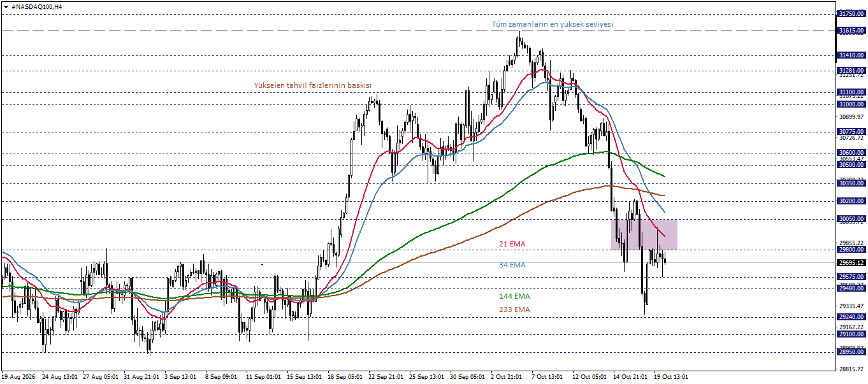Click the 34 EMA legend label

(x=512, y=265)
